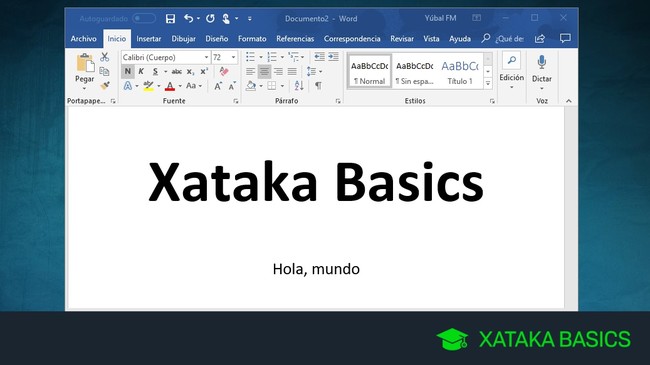Apply italic with the K button
650x365 pixels.
click(141, 71)
